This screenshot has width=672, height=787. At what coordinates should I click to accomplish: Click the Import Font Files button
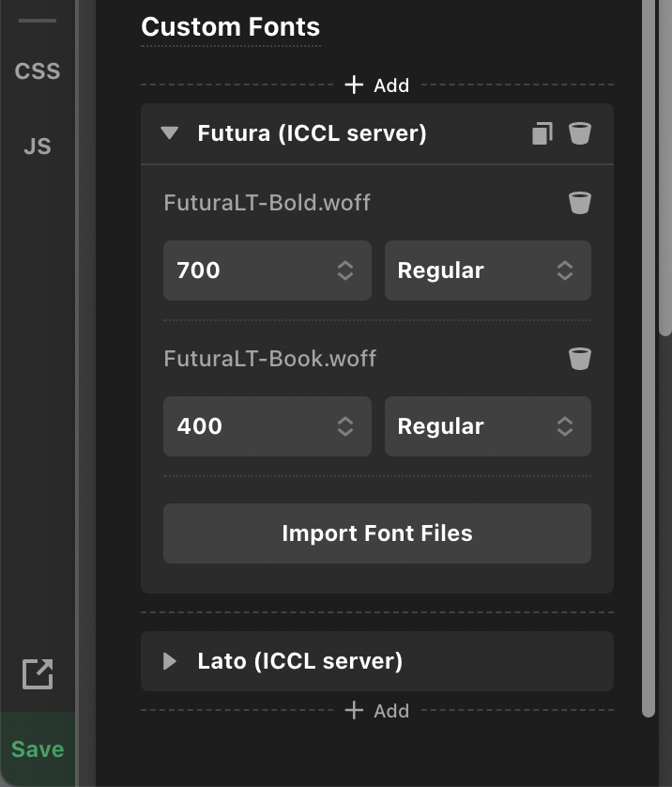[377, 533]
